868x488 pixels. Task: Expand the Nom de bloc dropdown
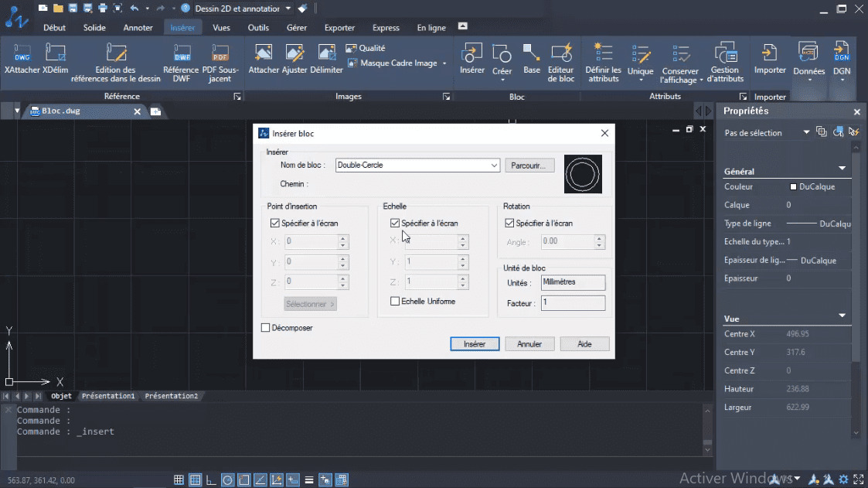click(495, 166)
